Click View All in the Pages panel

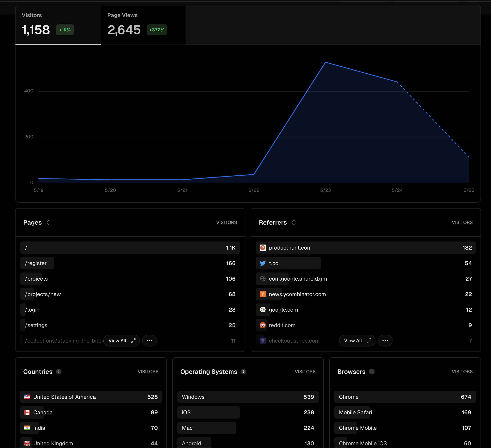click(x=122, y=341)
